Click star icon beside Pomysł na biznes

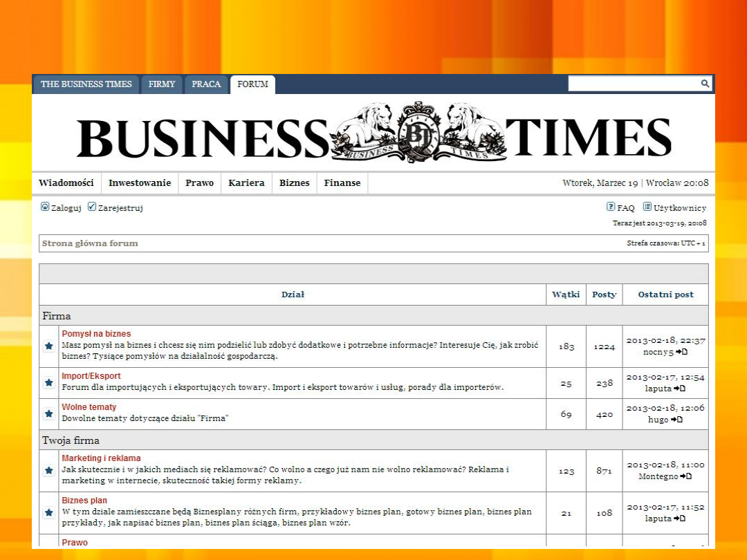point(49,346)
